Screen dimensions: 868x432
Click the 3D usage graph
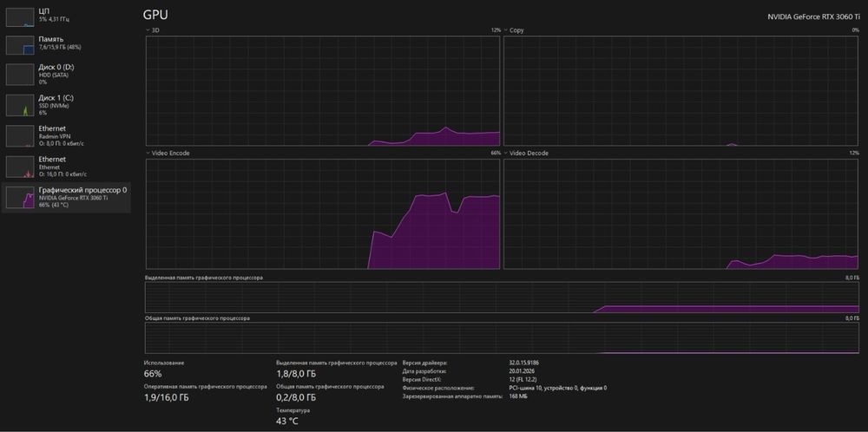coord(323,91)
